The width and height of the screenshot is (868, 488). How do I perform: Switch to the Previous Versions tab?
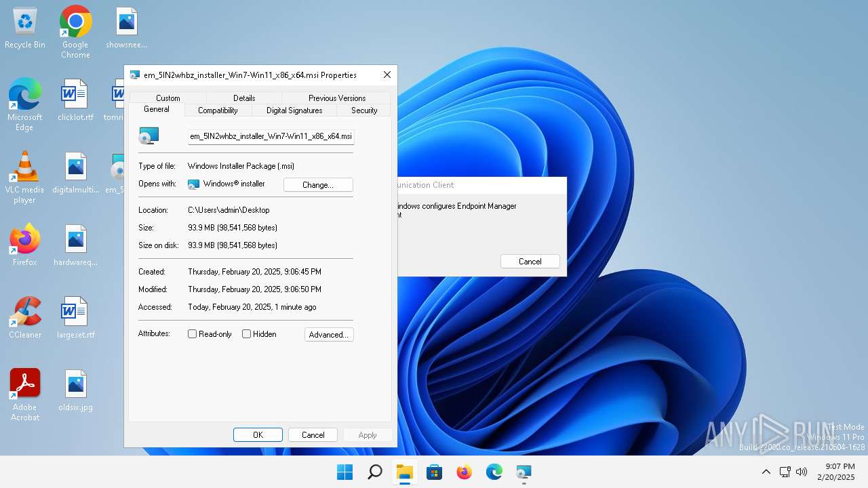337,98
